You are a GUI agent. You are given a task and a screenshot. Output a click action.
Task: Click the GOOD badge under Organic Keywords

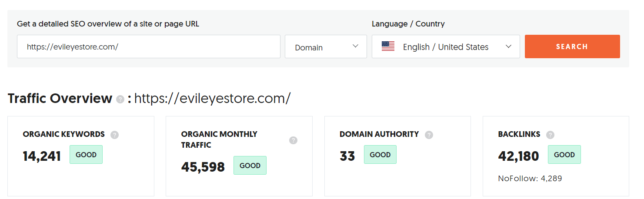click(x=86, y=155)
